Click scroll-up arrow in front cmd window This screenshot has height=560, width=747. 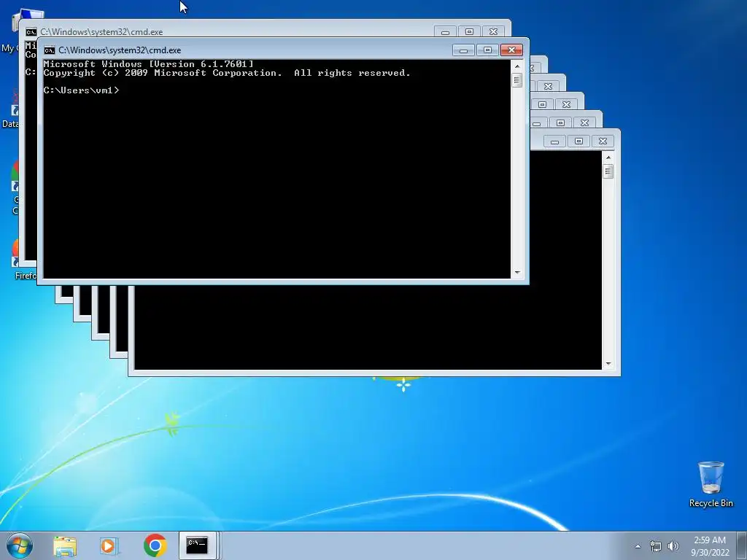point(517,66)
